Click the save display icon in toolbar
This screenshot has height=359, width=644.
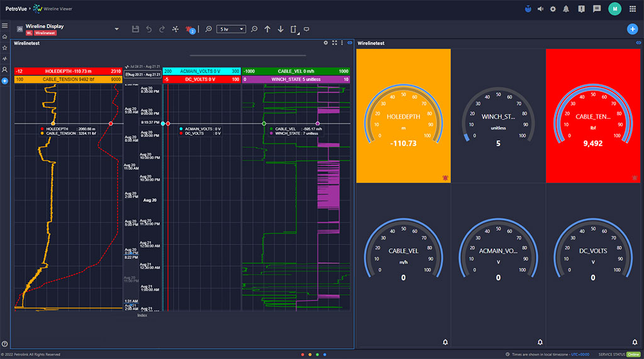click(x=135, y=29)
